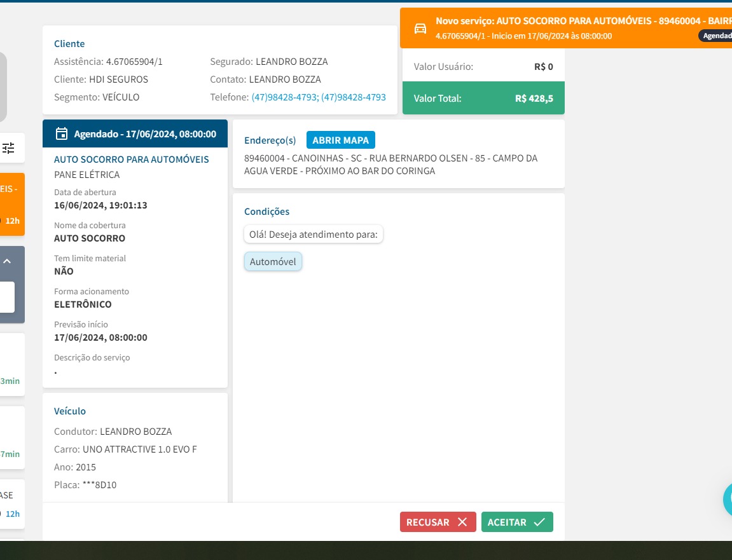Viewport: 732px width, 560px height.
Task: Click the car icon in the orange notification
Action: point(420,29)
